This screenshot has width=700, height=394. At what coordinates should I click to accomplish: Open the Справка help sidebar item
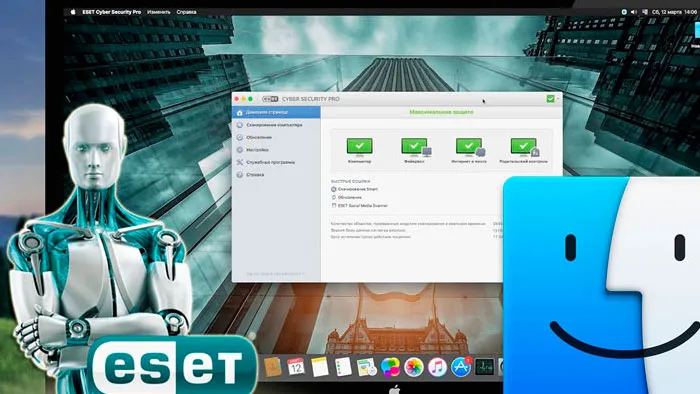tap(276, 175)
